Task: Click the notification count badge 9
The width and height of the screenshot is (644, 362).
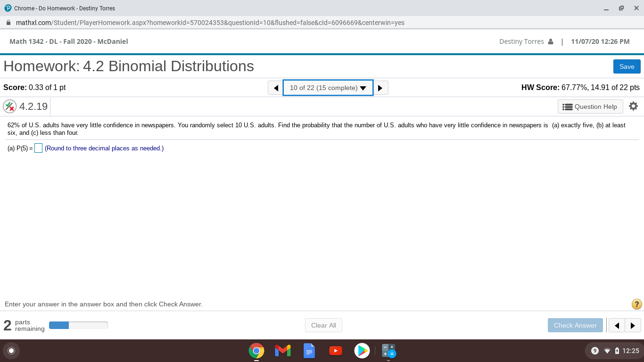Action: (x=594, y=351)
